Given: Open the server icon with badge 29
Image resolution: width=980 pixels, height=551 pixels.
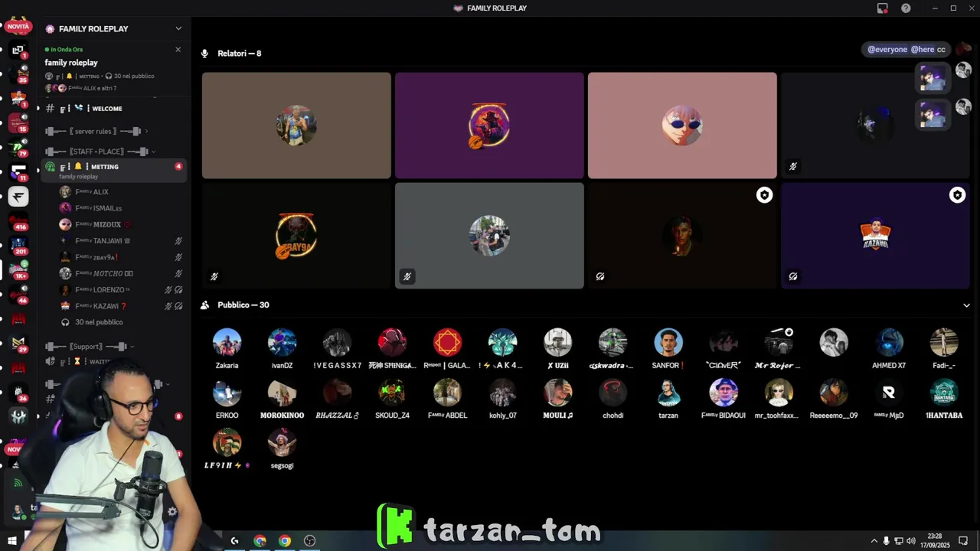Looking at the screenshot, I should click(18, 344).
